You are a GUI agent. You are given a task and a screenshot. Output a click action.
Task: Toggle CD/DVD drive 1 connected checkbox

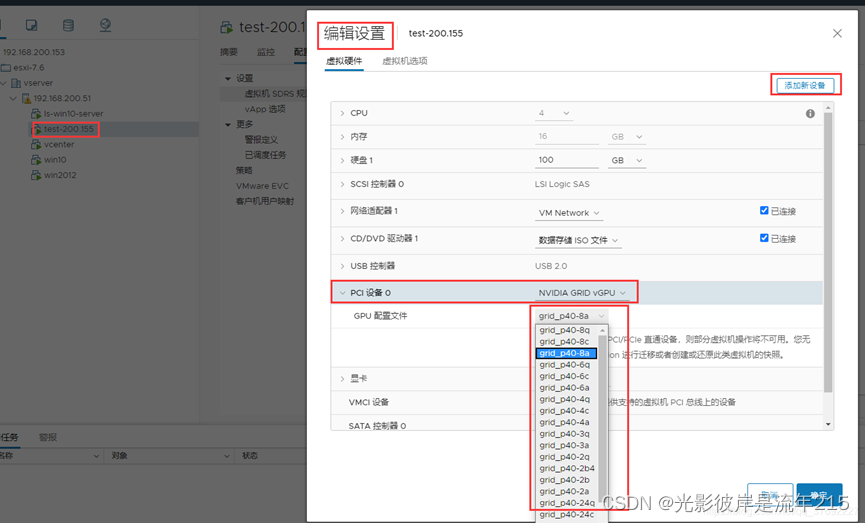click(763, 238)
